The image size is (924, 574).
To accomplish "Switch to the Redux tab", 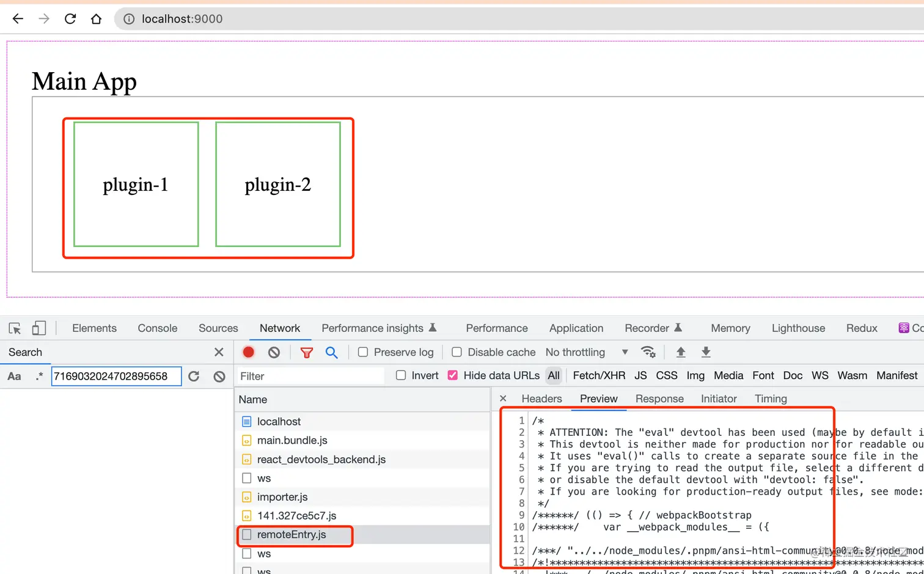I will click(x=862, y=328).
